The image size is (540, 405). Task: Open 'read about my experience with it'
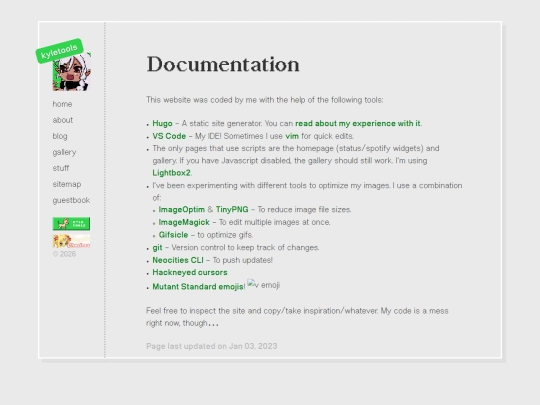tap(358, 123)
